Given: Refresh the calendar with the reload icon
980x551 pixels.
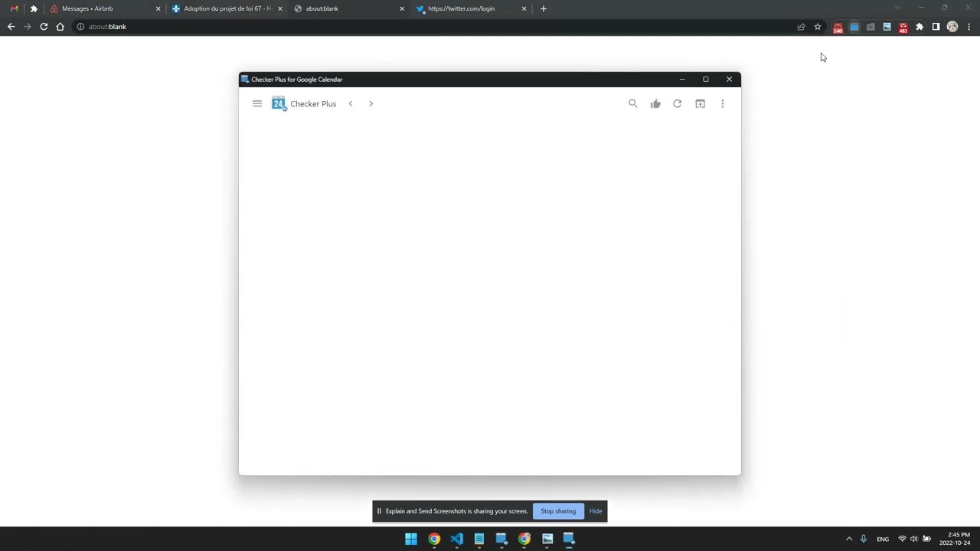Looking at the screenshot, I should [678, 103].
